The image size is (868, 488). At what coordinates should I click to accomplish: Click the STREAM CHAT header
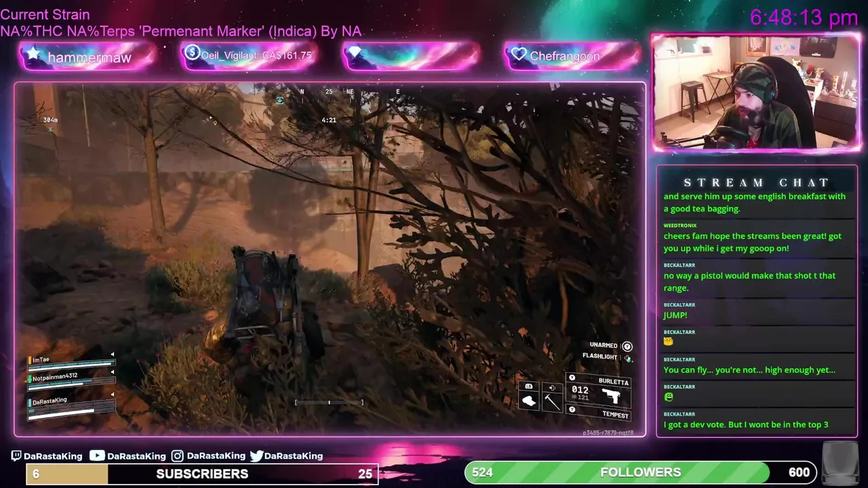(757, 182)
